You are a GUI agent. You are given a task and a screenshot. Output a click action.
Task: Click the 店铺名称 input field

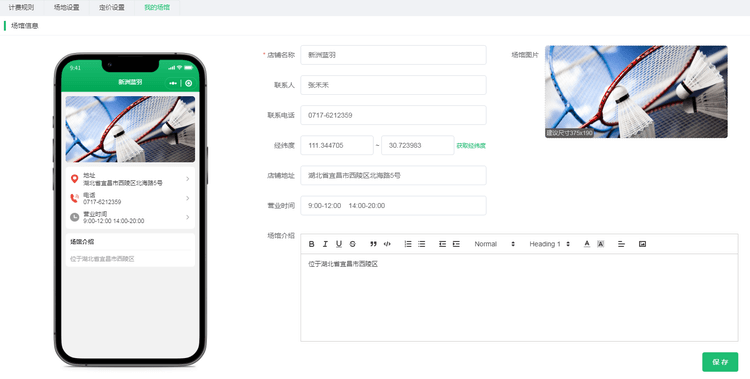[393, 55]
